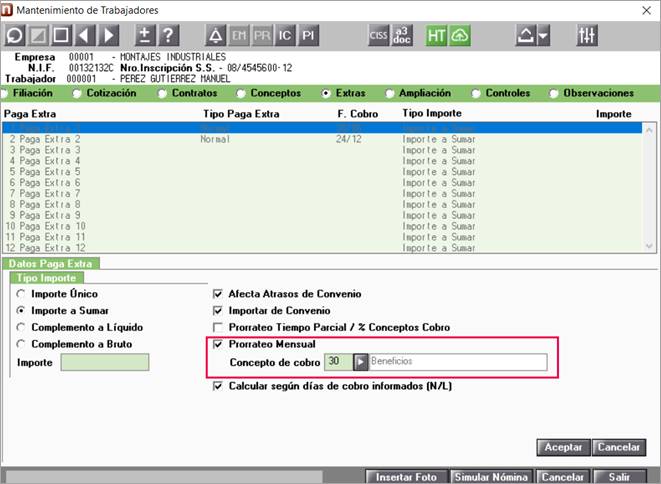Open Concepto de cobro lookup arrow

pyautogui.click(x=361, y=362)
